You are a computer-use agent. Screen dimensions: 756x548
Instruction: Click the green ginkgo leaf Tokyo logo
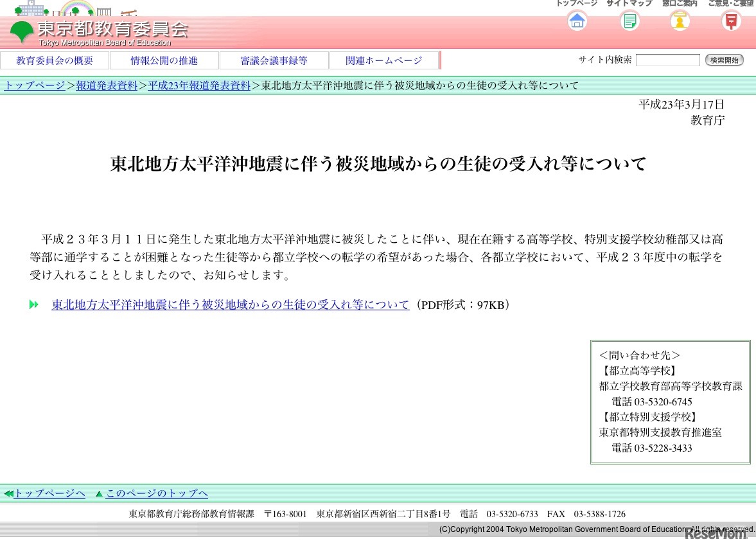[x=22, y=31]
